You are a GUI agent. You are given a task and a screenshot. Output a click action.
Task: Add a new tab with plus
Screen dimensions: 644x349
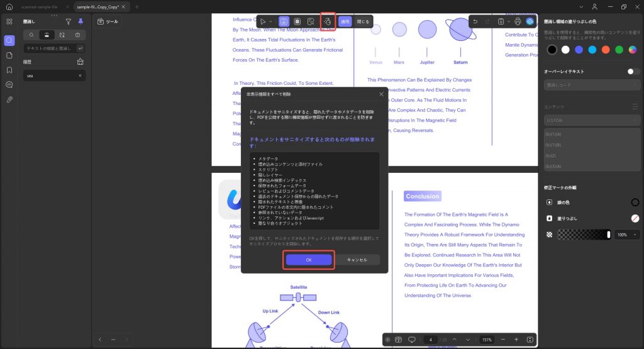coord(137,7)
